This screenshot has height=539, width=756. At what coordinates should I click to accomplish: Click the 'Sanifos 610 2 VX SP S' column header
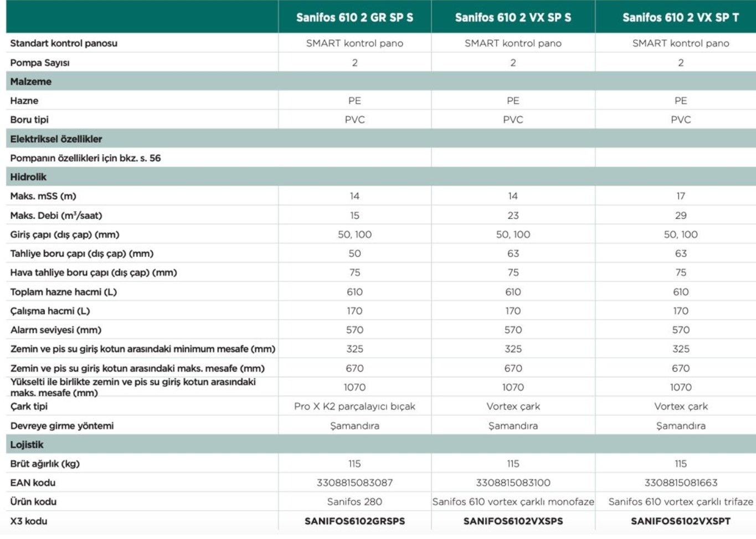513,17
